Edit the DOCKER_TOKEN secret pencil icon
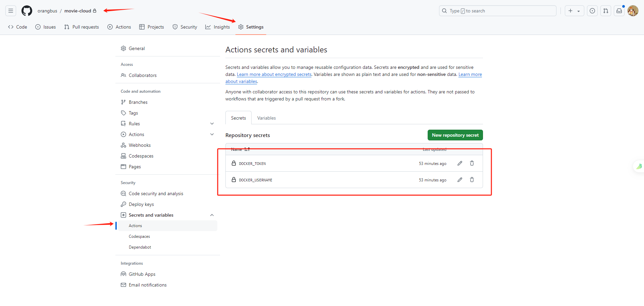The width and height of the screenshot is (644, 306). pyautogui.click(x=460, y=163)
